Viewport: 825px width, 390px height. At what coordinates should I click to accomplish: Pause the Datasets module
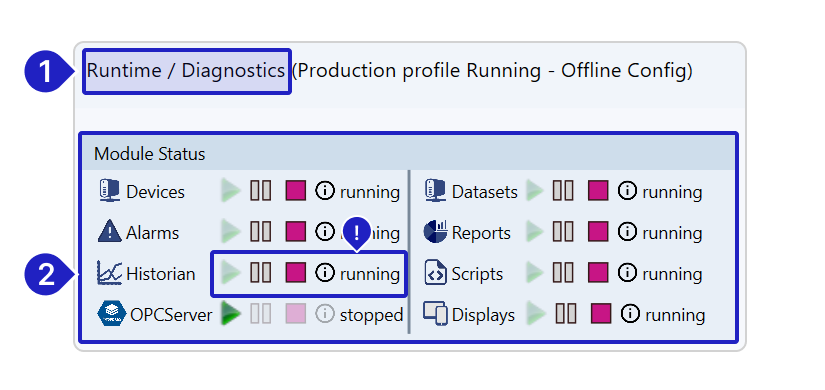click(x=563, y=191)
